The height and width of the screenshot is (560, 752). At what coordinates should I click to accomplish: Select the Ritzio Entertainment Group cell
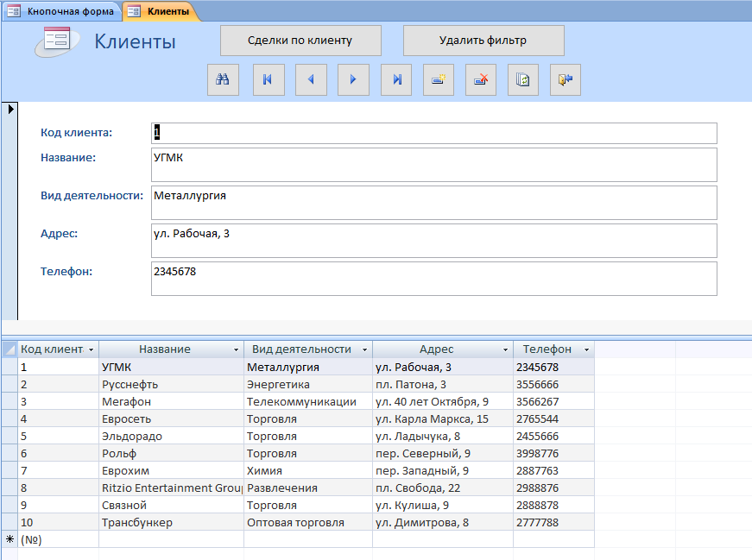tap(171, 488)
